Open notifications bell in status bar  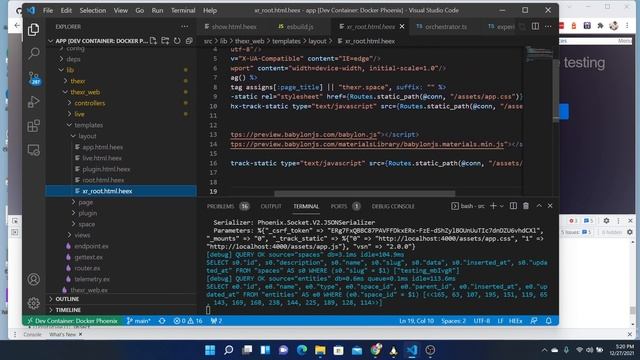click(x=549, y=321)
